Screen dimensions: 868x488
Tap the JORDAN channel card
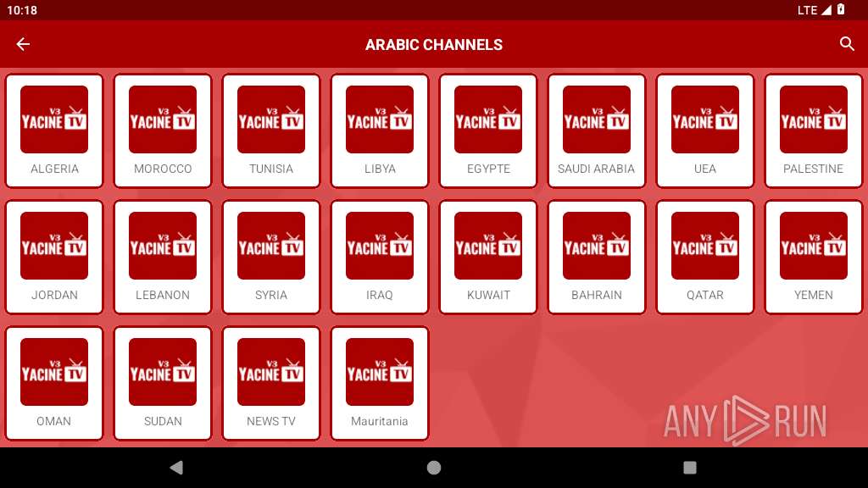click(54, 258)
